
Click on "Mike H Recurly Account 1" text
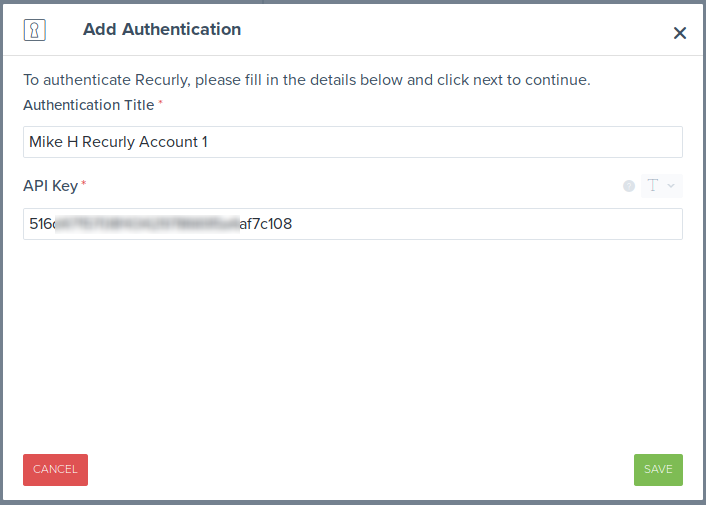[x=118, y=142]
